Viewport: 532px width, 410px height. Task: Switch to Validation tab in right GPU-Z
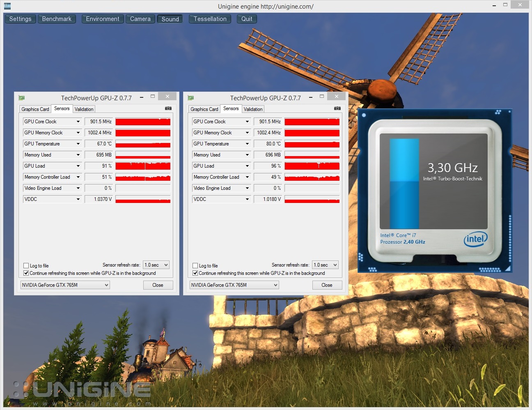tap(253, 109)
